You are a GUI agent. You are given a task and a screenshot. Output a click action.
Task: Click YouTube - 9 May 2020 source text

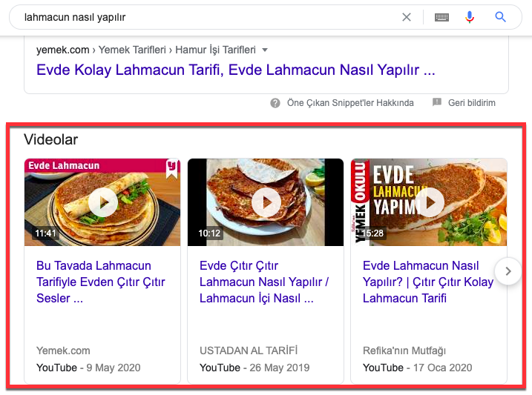coord(88,368)
